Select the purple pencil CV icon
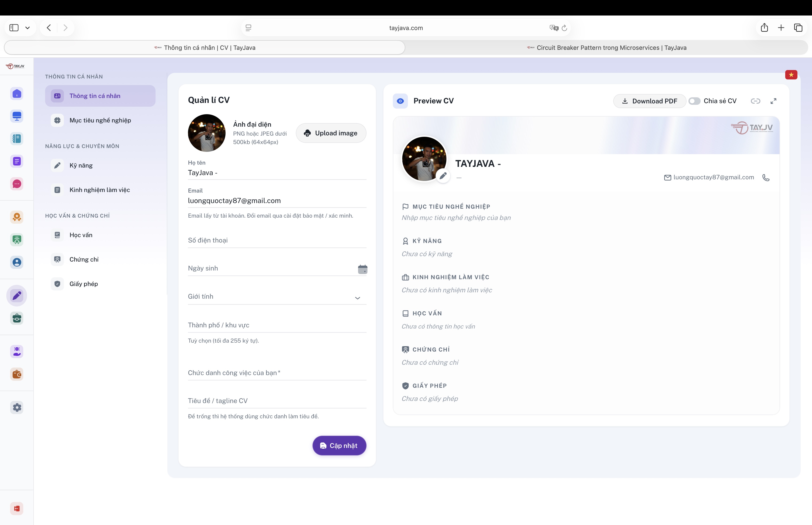The width and height of the screenshot is (812, 525). tap(17, 296)
